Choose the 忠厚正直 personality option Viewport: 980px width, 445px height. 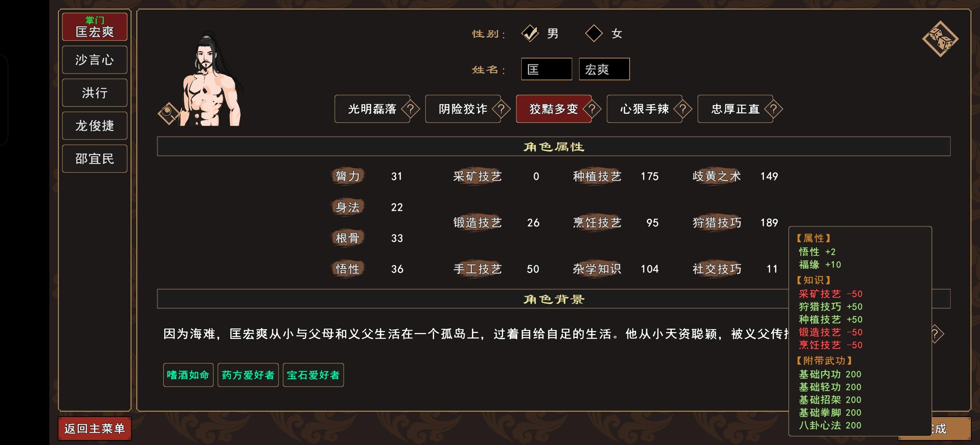pyautogui.click(x=735, y=109)
